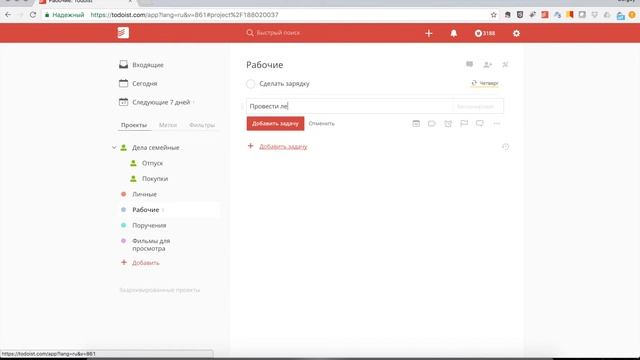Click the Добавить задачу link below editor
Viewport: 640px width, 360px height.
coord(283,147)
